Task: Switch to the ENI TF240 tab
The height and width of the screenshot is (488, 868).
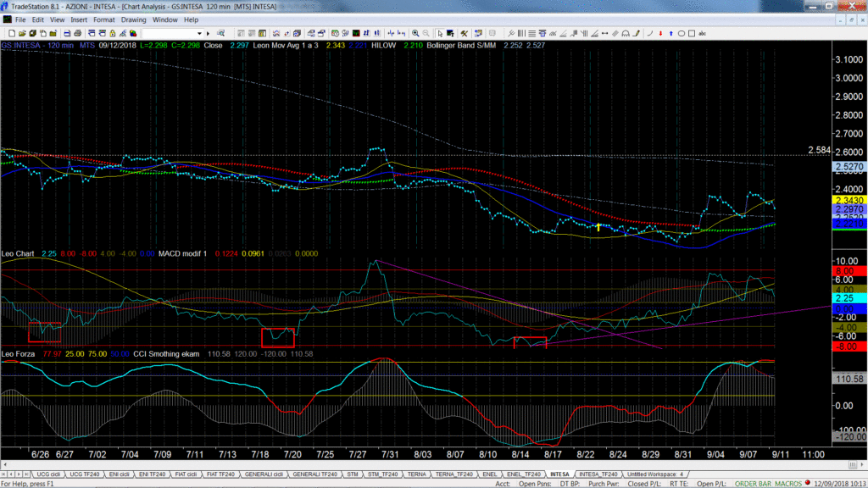Action: (x=152, y=474)
